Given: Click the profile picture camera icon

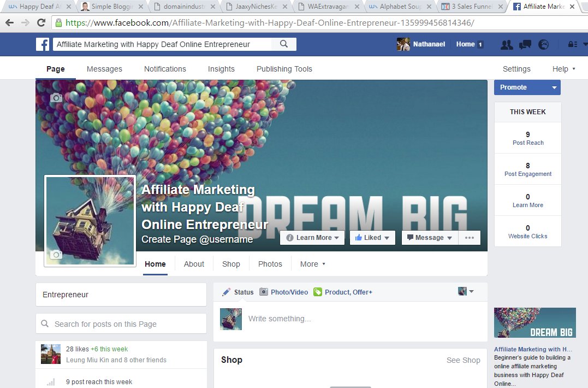Looking at the screenshot, I should 56,255.
